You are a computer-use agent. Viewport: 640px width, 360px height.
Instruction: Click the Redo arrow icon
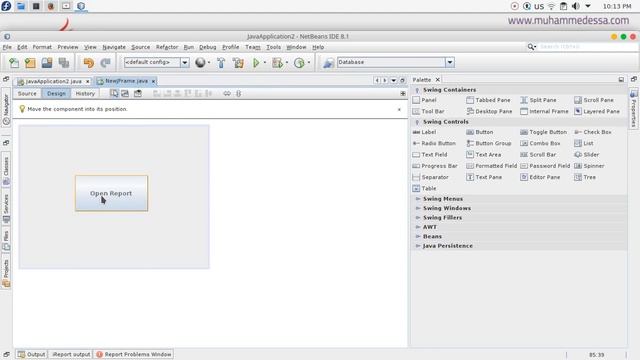point(105,62)
